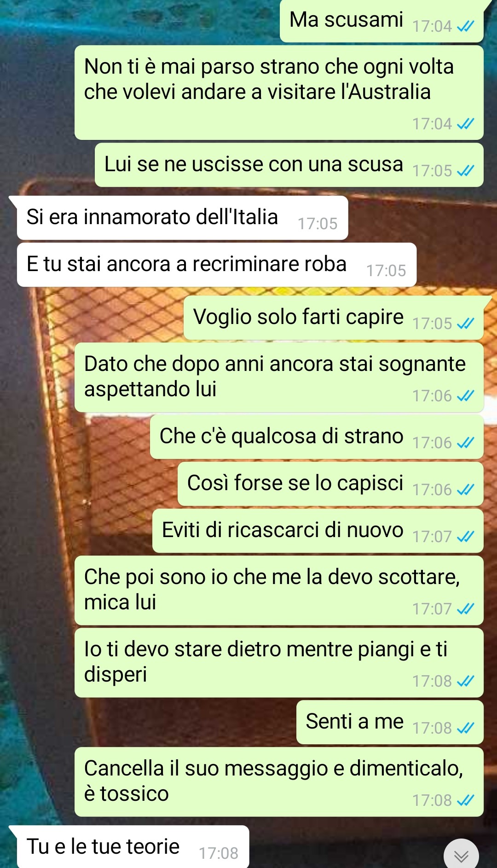
Task: Select 'Che poi sono io che me la devo scottare'
Action: point(279,590)
